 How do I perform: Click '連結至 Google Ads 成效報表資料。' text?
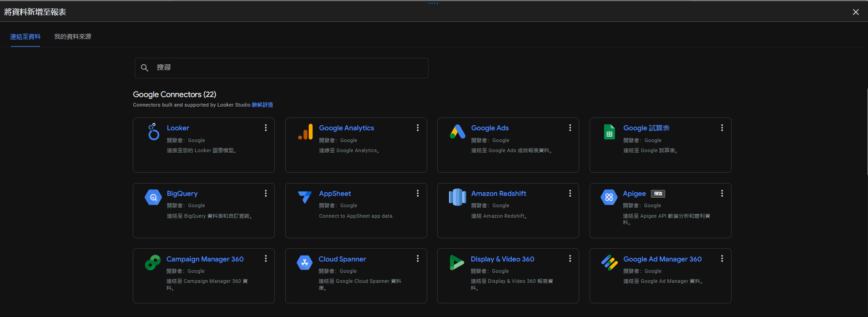pos(511,150)
